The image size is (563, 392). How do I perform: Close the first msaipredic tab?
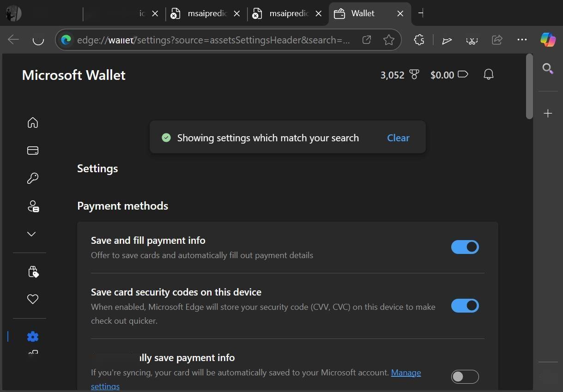tap(237, 13)
